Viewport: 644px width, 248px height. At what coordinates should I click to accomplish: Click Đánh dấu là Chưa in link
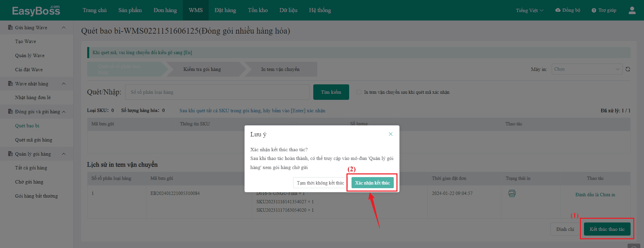tap(595, 195)
